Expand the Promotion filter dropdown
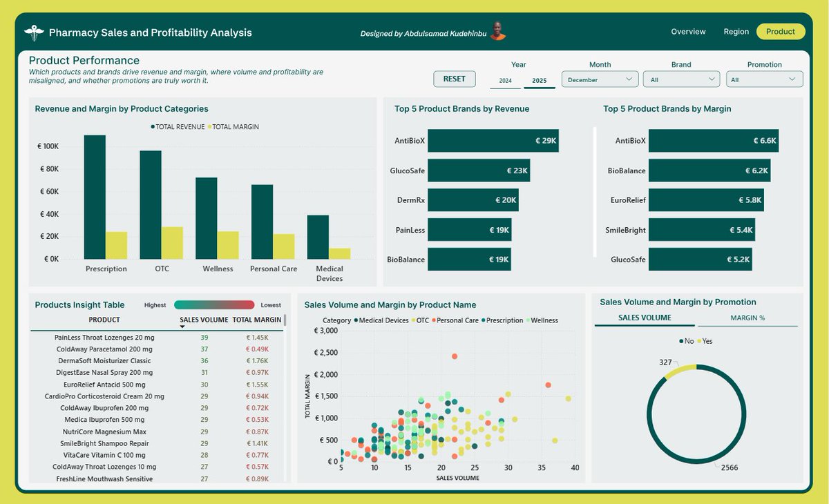Viewport: 829px width, 504px height. click(x=764, y=79)
